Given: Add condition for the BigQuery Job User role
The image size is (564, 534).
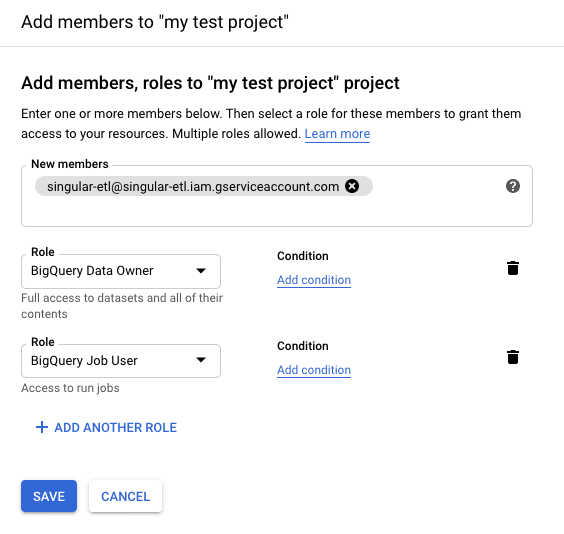Looking at the screenshot, I should coord(314,370).
